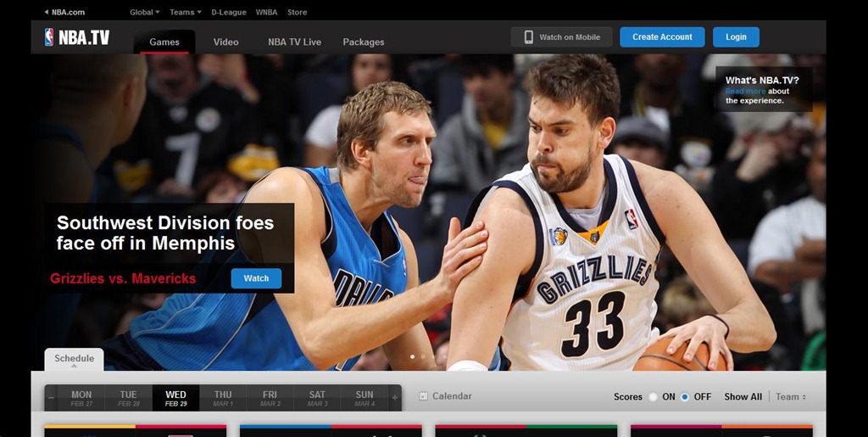Open the Store link
The width and height of the screenshot is (868, 437).
[298, 12]
